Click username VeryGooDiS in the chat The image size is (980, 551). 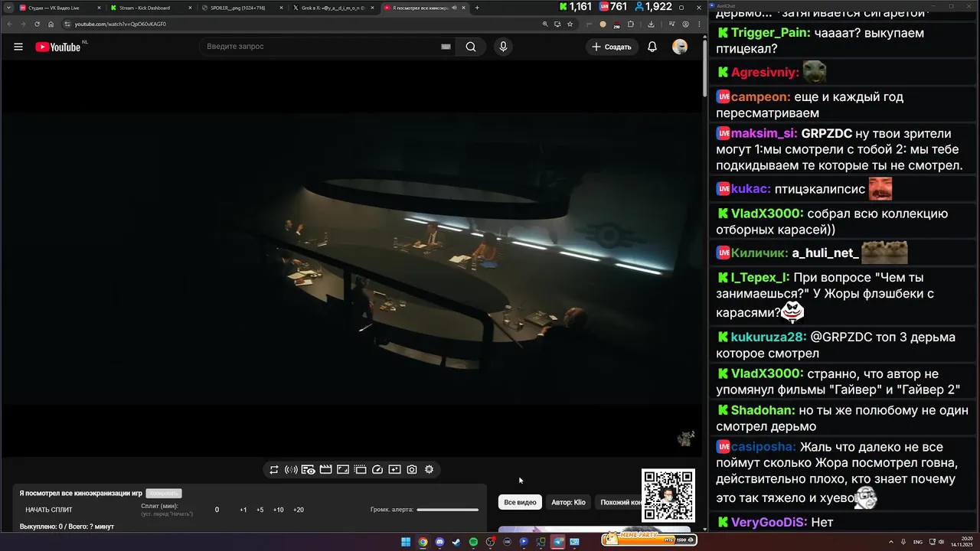coord(769,523)
